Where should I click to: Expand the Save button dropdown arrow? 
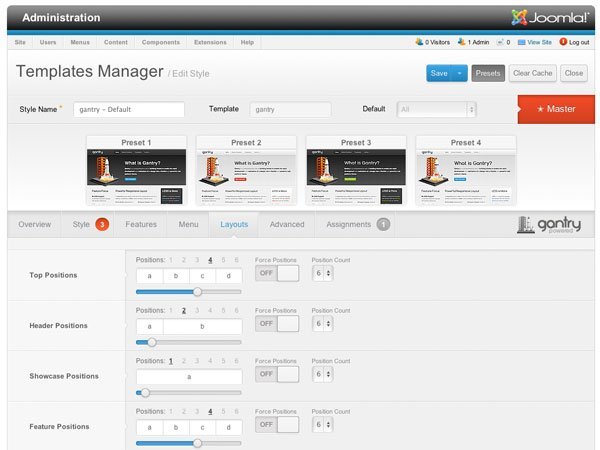[x=460, y=73]
